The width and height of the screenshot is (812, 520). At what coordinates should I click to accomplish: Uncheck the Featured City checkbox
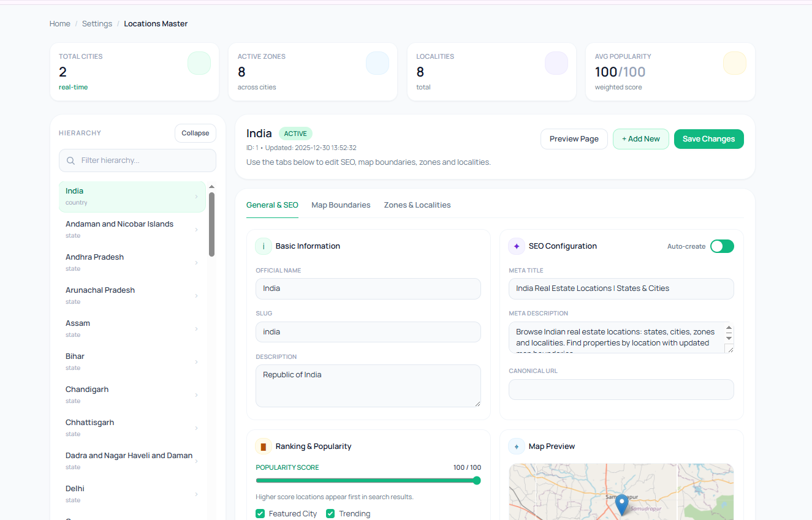(x=260, y=513)
